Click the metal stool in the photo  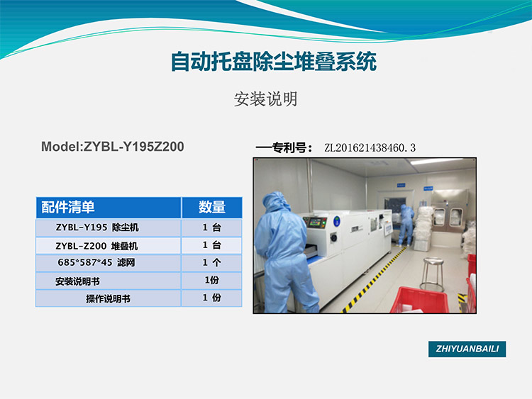[432, 273]
